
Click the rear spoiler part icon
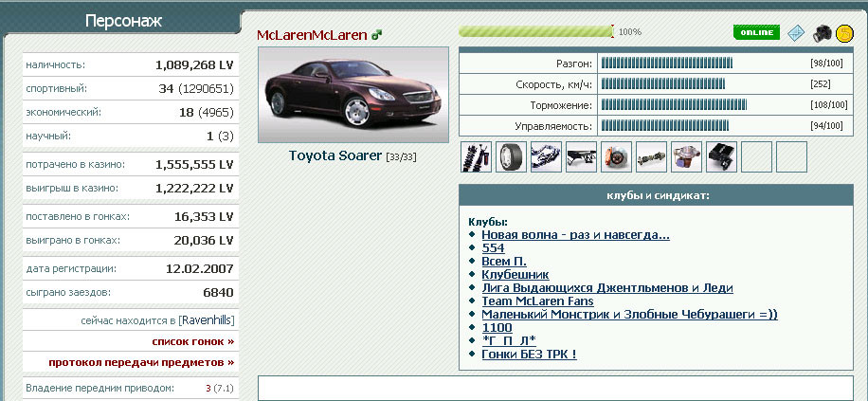(x=581, y=157)
